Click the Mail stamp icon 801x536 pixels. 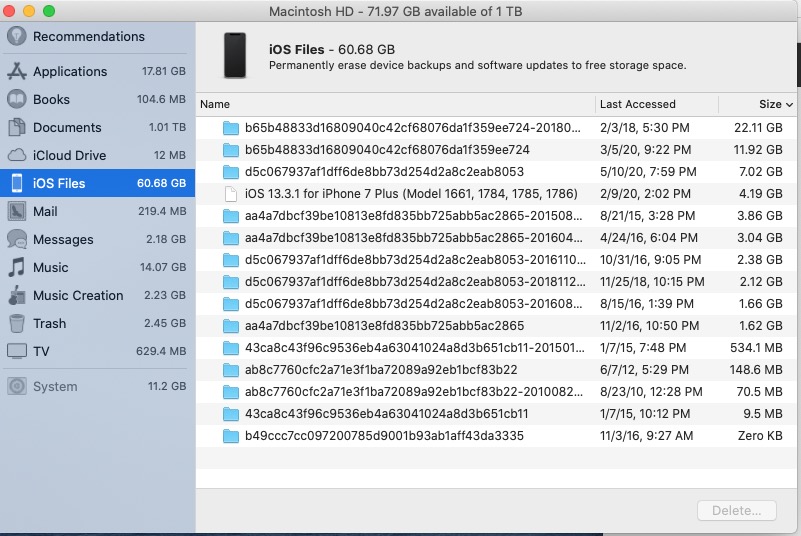tap(16, 211)
